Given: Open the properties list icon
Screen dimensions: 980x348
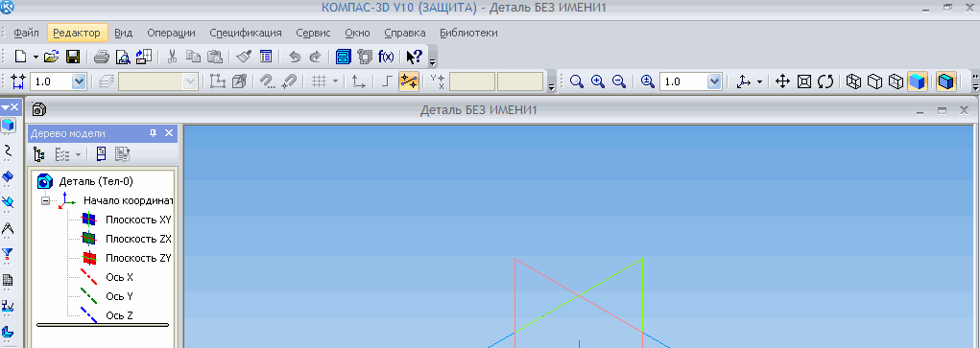Looking at the screenshot, I should (266, 57).
